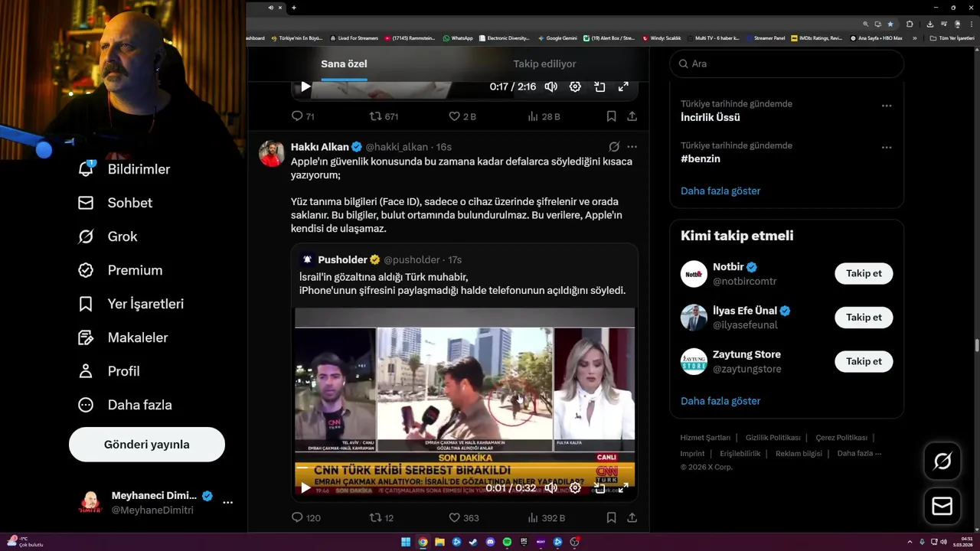The width and height of the screenshot is (980, 551).
Task: Switch to Takip ediliyor tab
Action: tap(544, 64)
